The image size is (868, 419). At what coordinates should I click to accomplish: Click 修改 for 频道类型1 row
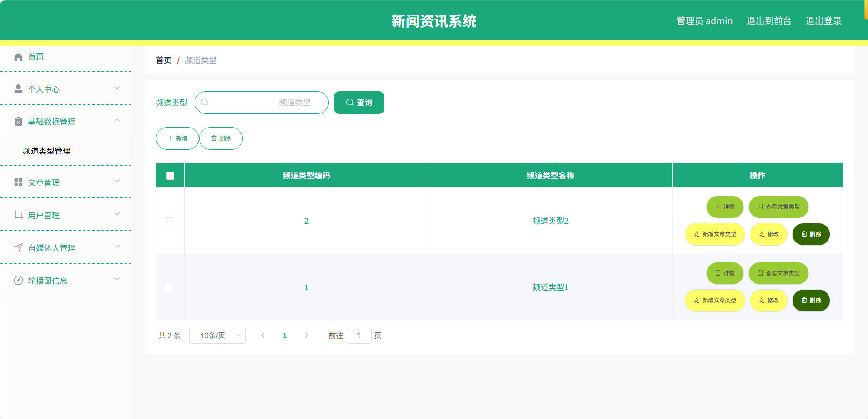click(768, 301)
